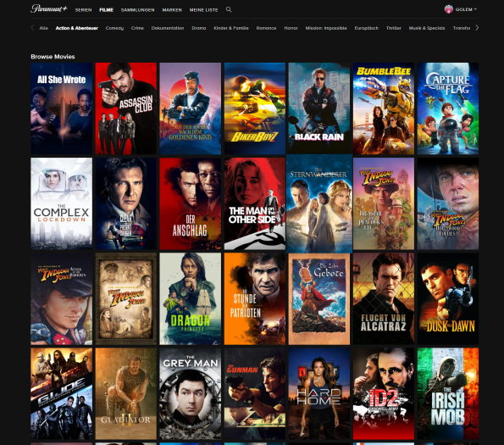The width and height of the screenshot is (504, 445).
Task: Open The Complex Lockdown poster
Action: coord(61,203)
